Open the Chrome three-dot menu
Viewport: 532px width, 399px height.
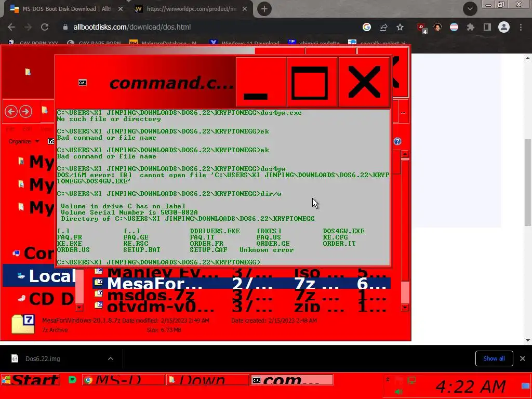(x=521, y=27)
